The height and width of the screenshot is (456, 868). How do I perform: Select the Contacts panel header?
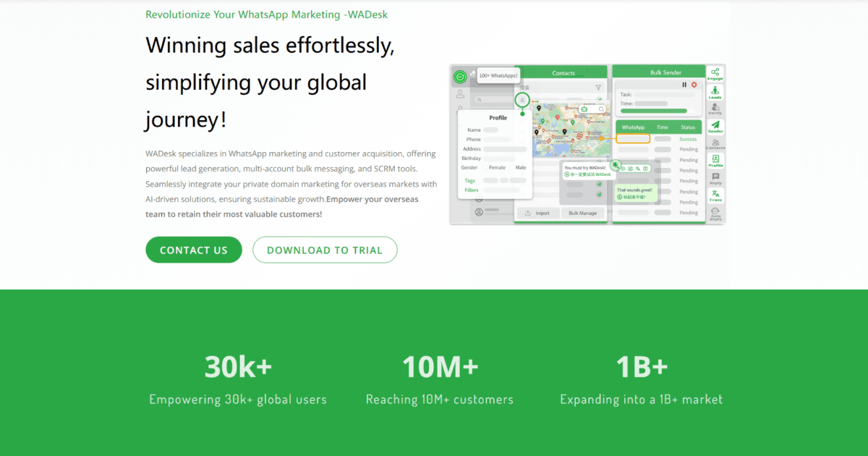pyautogui.click(x=561, y=72)
